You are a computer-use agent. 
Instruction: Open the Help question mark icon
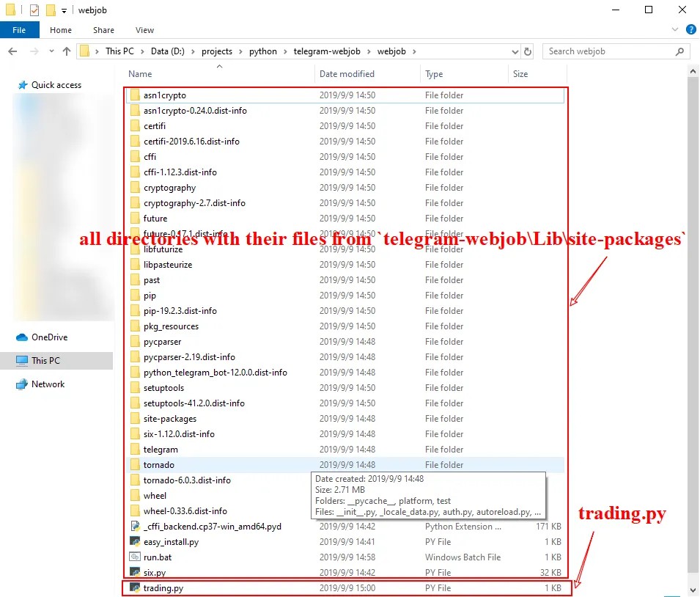pyautogui.click(x=690, y=29)
